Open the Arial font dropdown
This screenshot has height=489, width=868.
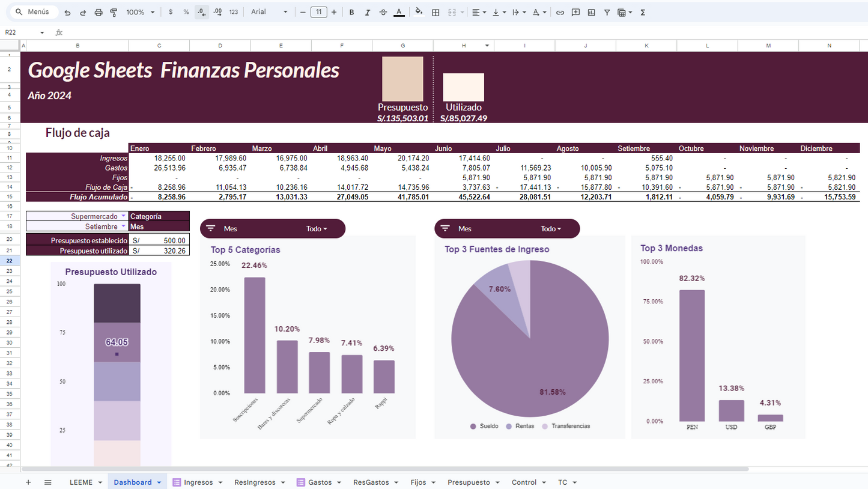pos(269,12)
